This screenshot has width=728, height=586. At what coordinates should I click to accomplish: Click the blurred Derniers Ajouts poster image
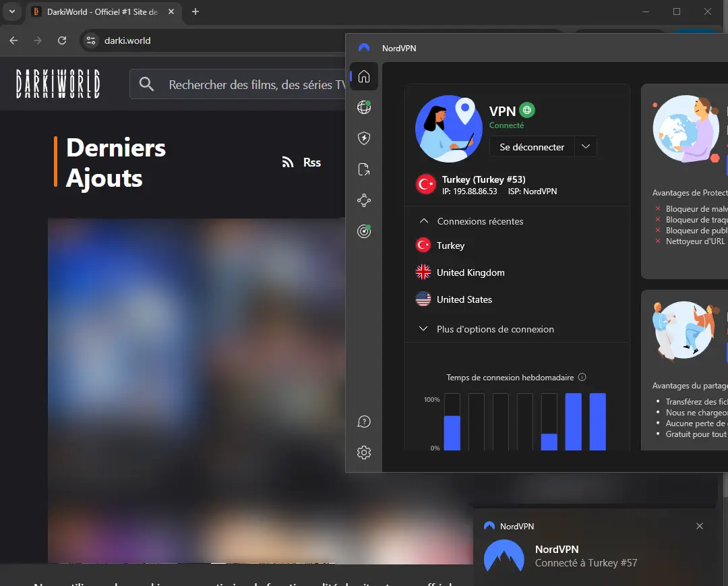197,390
